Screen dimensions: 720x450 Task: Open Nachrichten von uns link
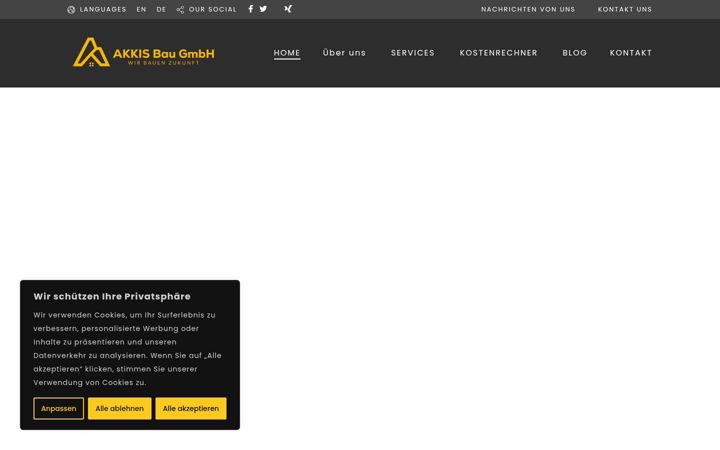528,9
